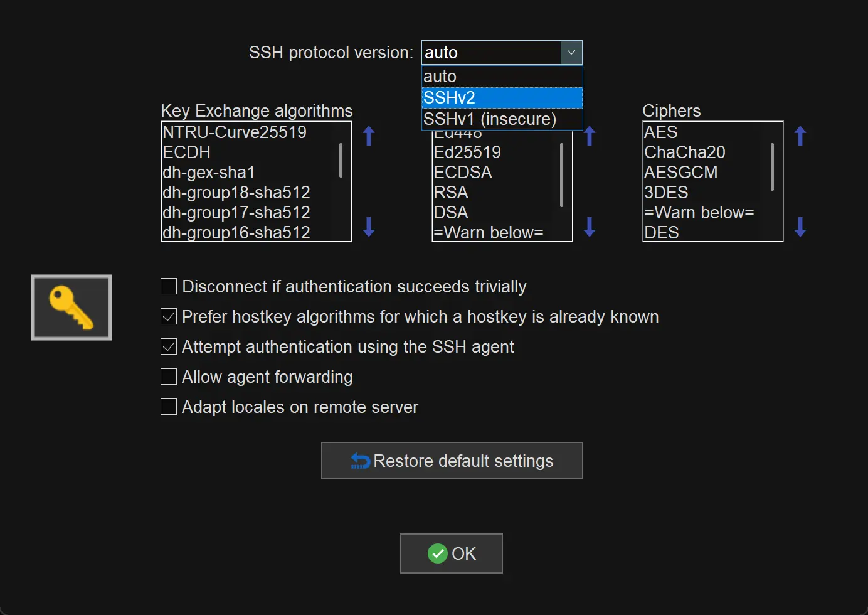Select SSHv1 (insecure) protocol option
The image size is (868, 615).
502,119
